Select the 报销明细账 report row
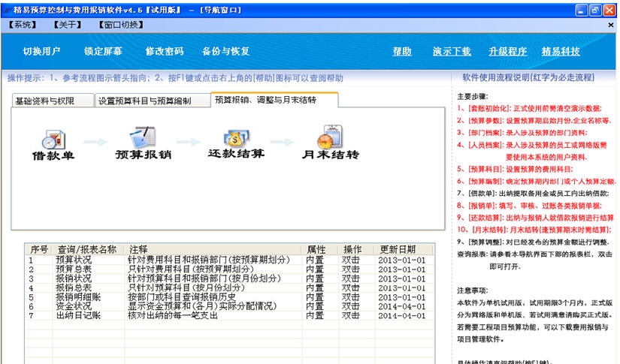The height and width of the screenshot is (364, 620). tap(229, 297)
